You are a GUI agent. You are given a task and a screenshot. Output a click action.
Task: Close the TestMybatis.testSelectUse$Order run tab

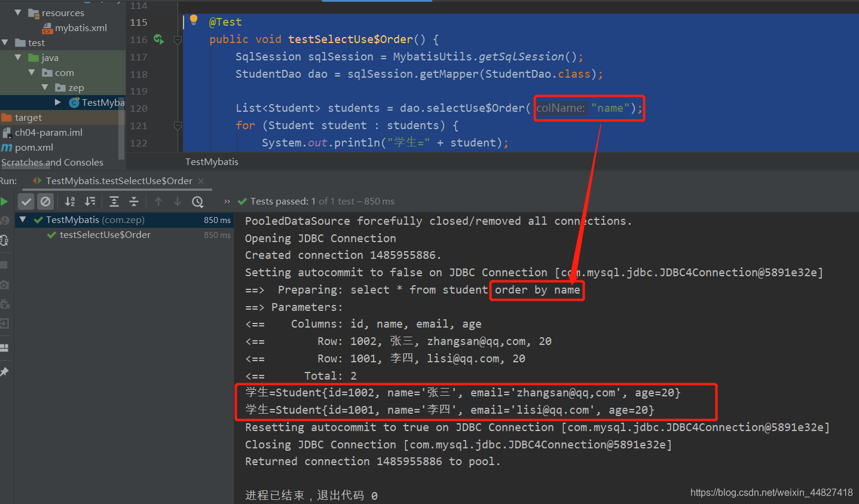[x=201, y=181]
